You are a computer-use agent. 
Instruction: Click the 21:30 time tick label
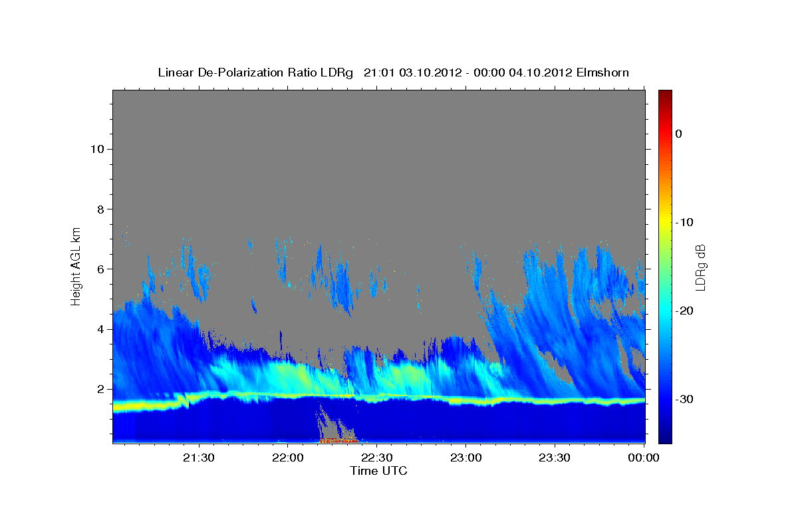point(199,458)
